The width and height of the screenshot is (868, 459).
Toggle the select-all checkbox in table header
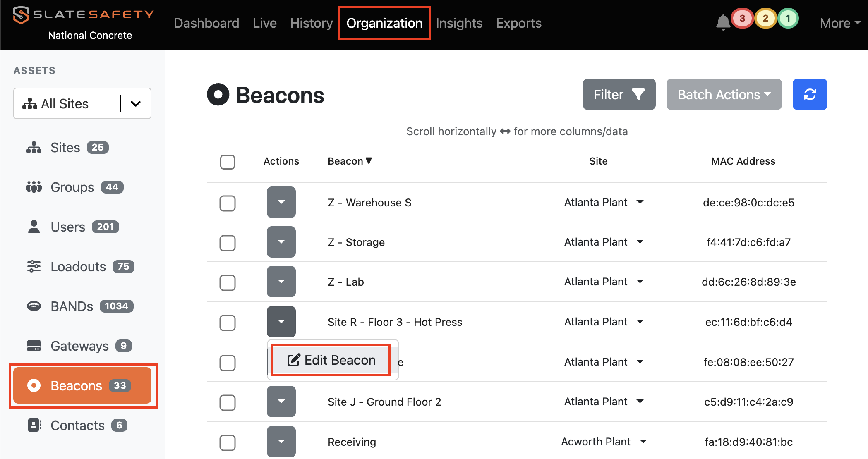click(x=228, y=162)
